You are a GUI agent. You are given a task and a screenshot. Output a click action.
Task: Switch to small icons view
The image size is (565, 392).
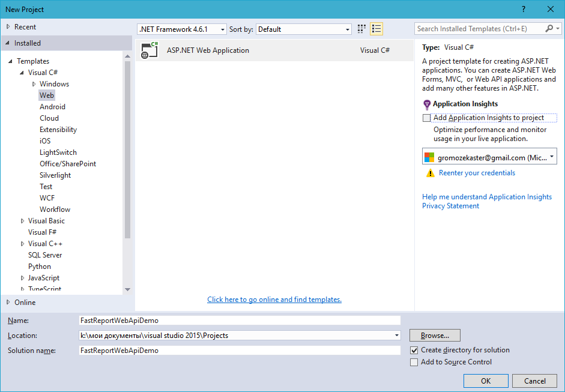361,29
